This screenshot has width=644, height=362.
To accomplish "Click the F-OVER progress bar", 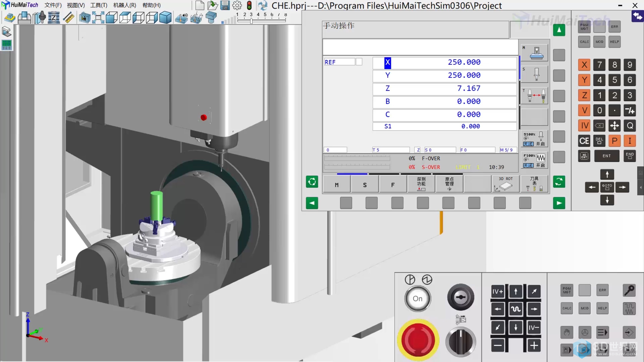I will (x=357, y=158).
